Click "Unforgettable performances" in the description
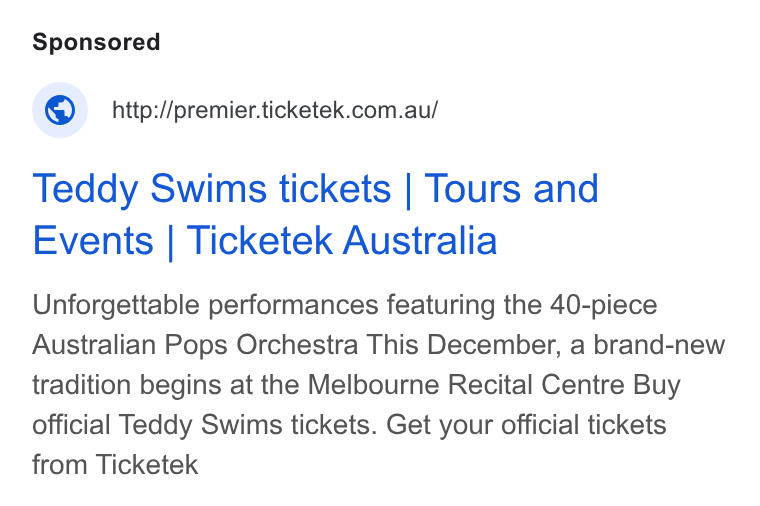Image resolution: width=760 pixels, height=506 pixels. click(x=205, y=305)
